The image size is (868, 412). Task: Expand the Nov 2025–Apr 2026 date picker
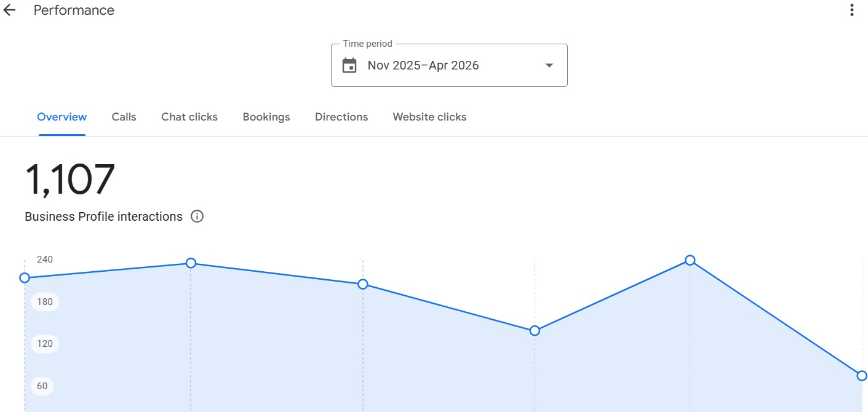(x=449, y=65)
